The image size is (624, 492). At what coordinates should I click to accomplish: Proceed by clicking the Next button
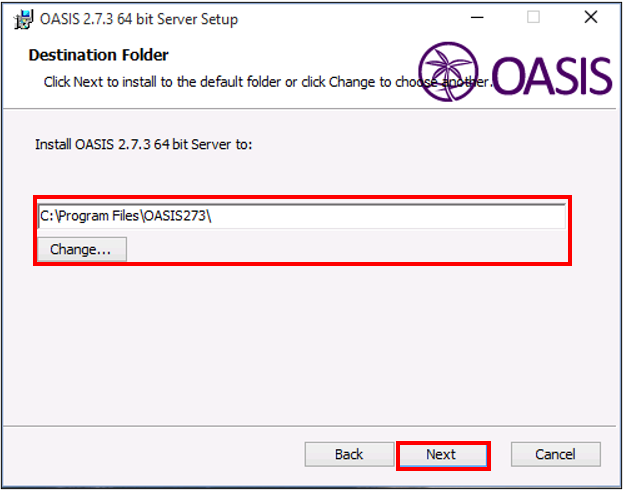443,454
